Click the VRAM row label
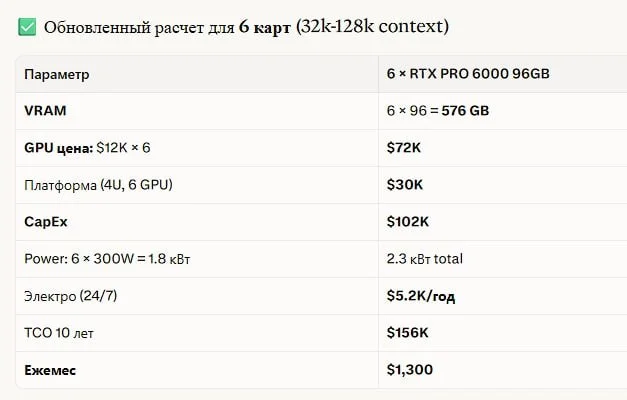 tap(45, 111)
